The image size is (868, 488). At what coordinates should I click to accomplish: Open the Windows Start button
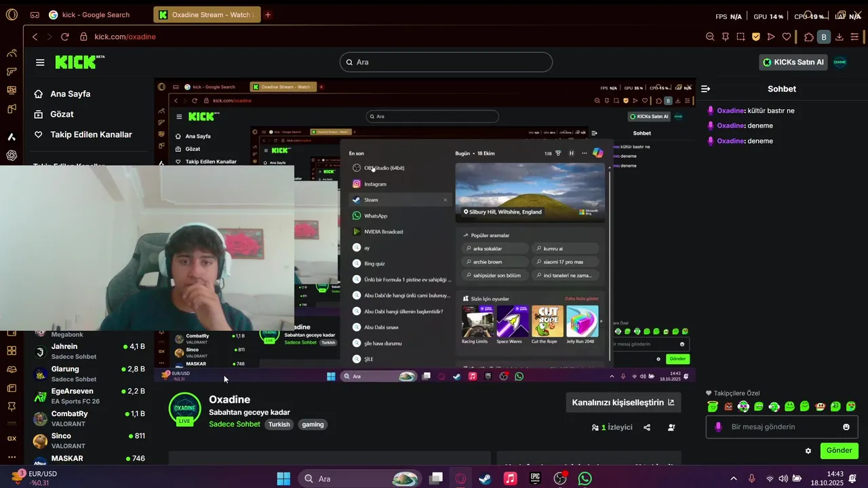283,479
